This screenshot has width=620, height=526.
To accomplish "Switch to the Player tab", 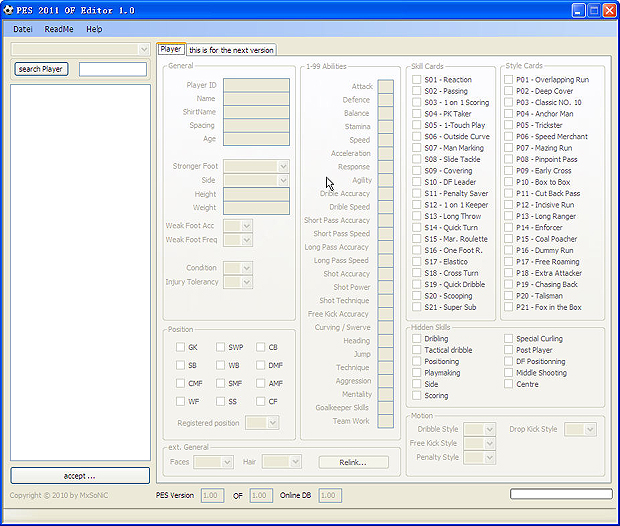I will pos(171,49).
